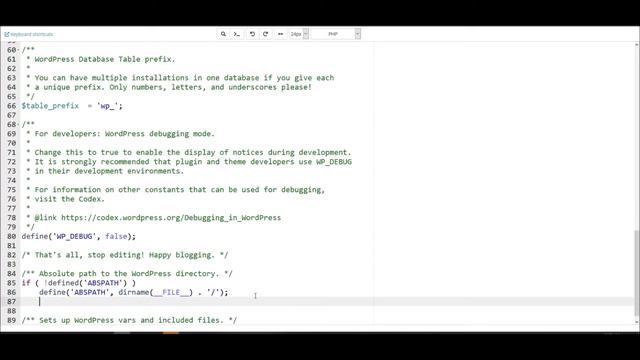Click line number 87 in gutter
This screenshot has width=640, height=360.
click(11, 302)
